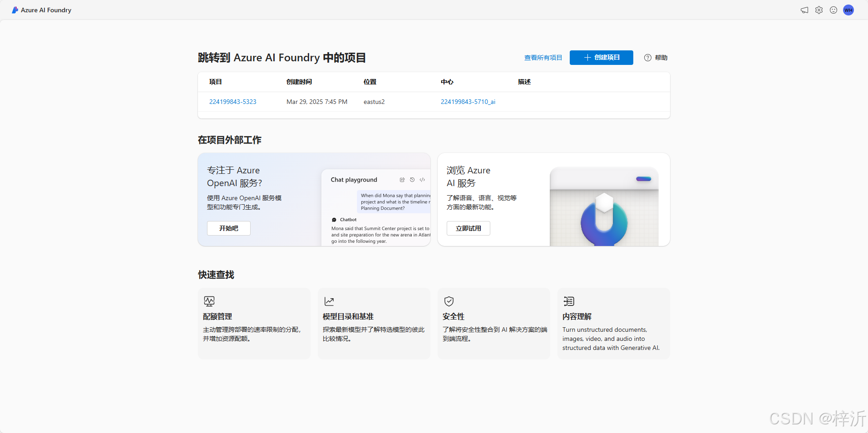This screenshot has width=868, height=433.
Task: Click the 配额管理 monitor icon
Action: point(209,301)
